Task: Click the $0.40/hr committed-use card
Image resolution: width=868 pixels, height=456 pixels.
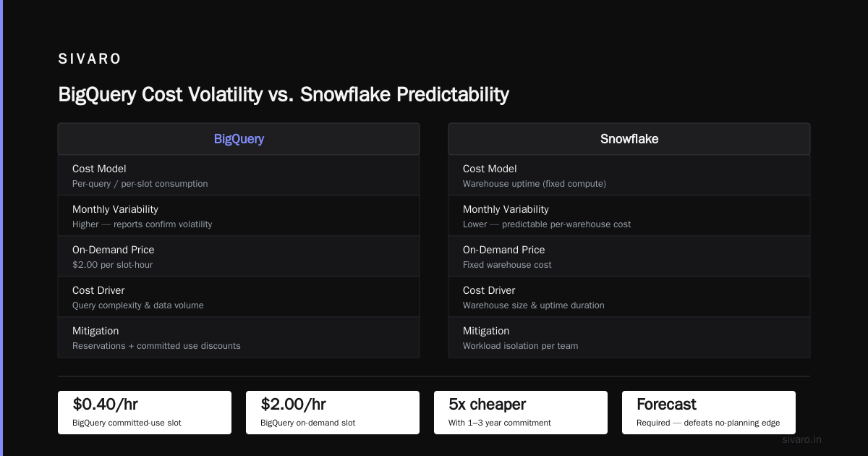Action: click(x=145, y=413)
